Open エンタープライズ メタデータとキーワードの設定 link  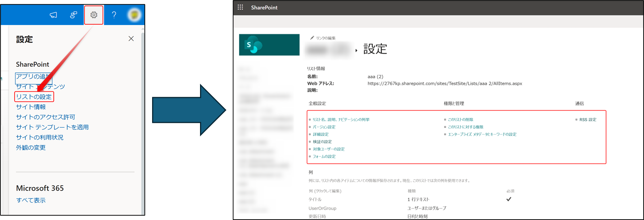tap(482, 134)
